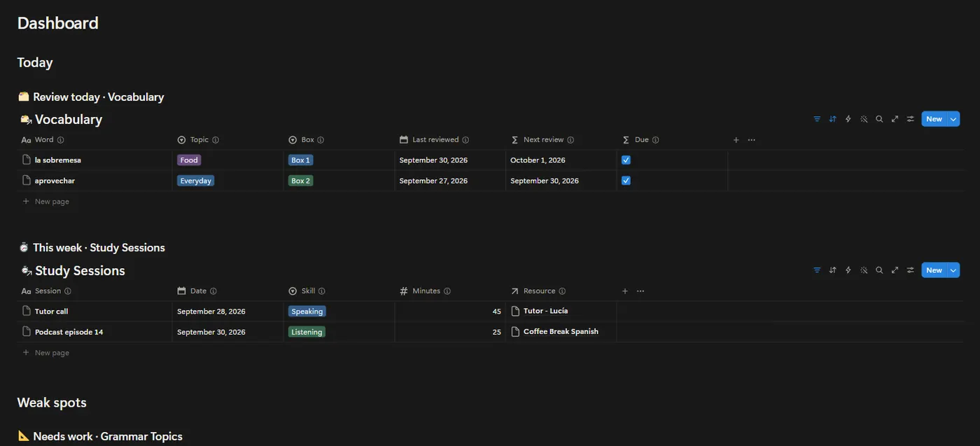
Task: Open automations lightning icon for Study Sessions
Action: click(848, 270)
